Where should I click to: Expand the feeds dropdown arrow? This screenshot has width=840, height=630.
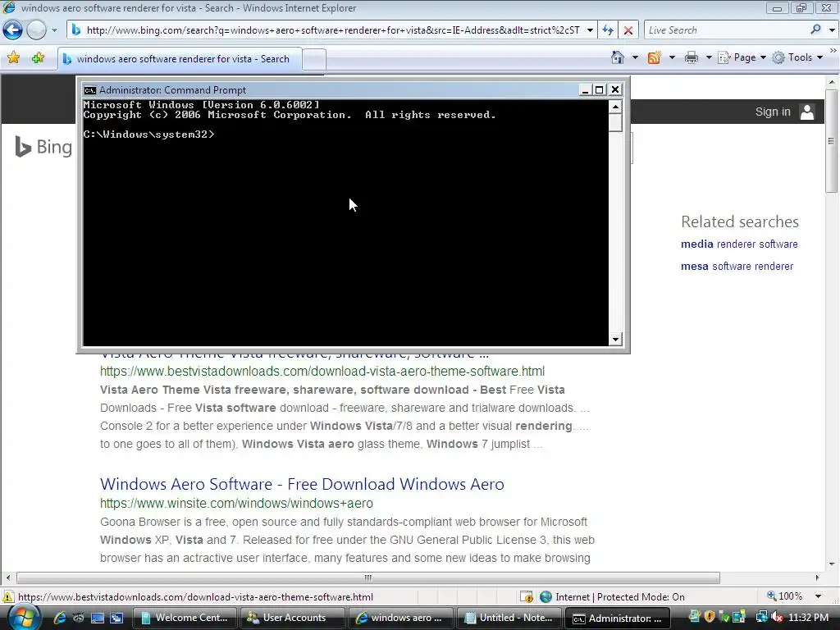pyautogui.click(x=672, y=57)
